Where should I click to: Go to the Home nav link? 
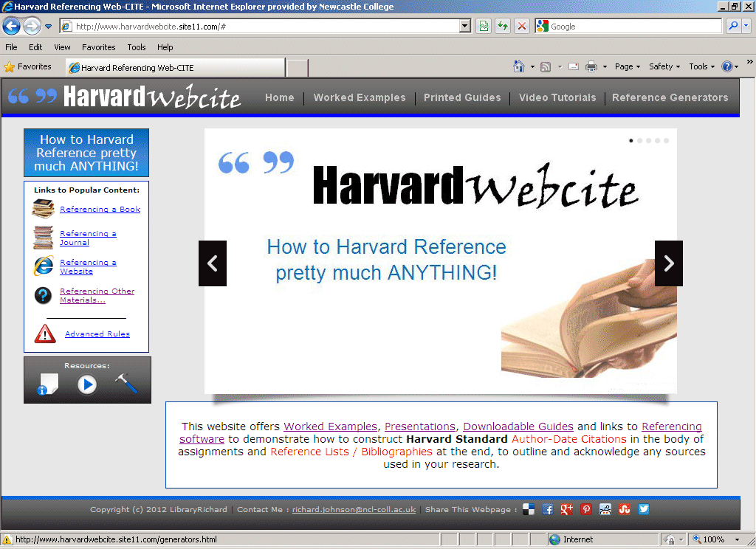click(x=280, y=97)
